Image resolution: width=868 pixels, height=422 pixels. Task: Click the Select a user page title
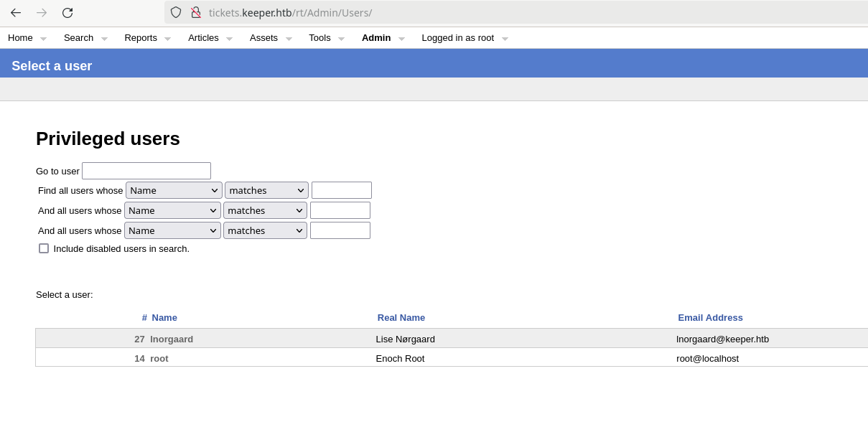pyautogui.click(x=52, y=66)
